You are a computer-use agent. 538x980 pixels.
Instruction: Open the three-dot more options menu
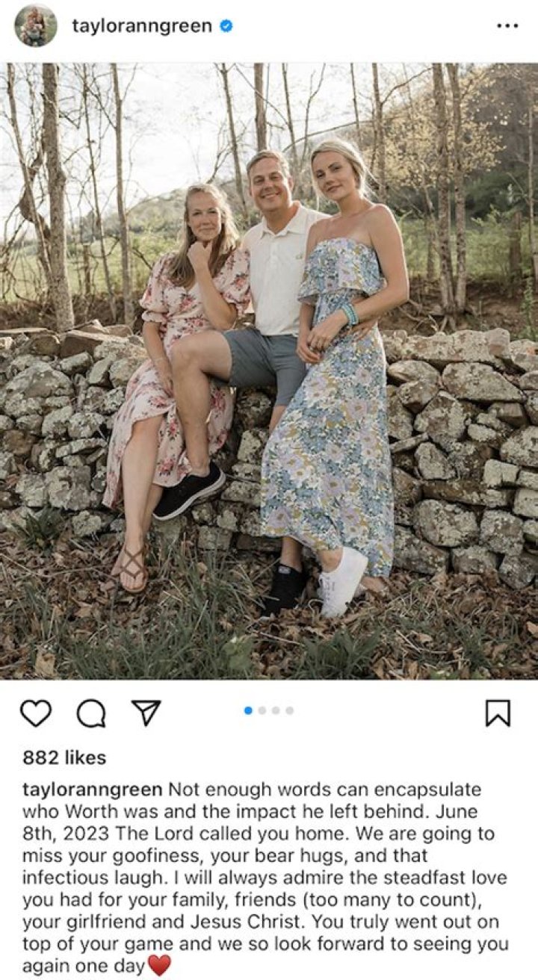507,26
